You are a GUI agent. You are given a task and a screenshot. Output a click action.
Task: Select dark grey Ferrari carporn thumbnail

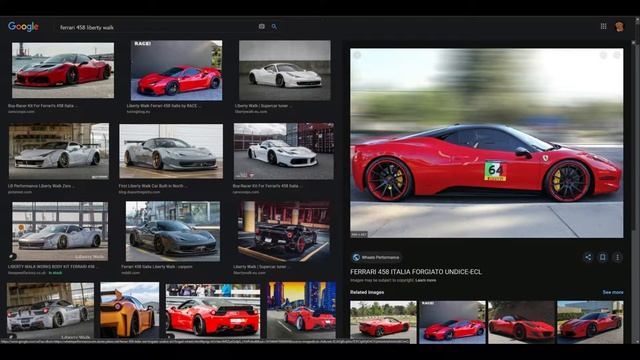(x=173, y=231)
